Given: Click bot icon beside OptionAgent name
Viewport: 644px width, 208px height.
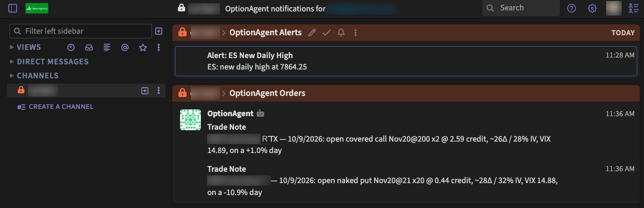Looking at the screenshot, I should [261, 113].
